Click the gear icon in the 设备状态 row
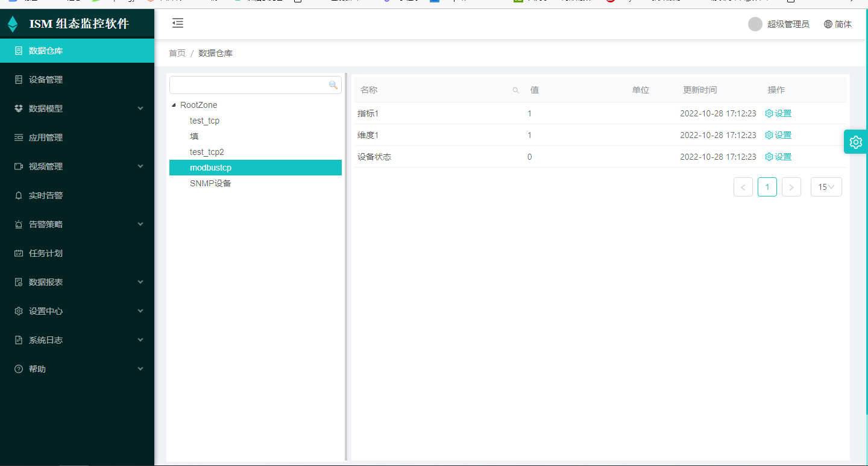The width and height of the screenshot is (868, 466). [769, 157]
